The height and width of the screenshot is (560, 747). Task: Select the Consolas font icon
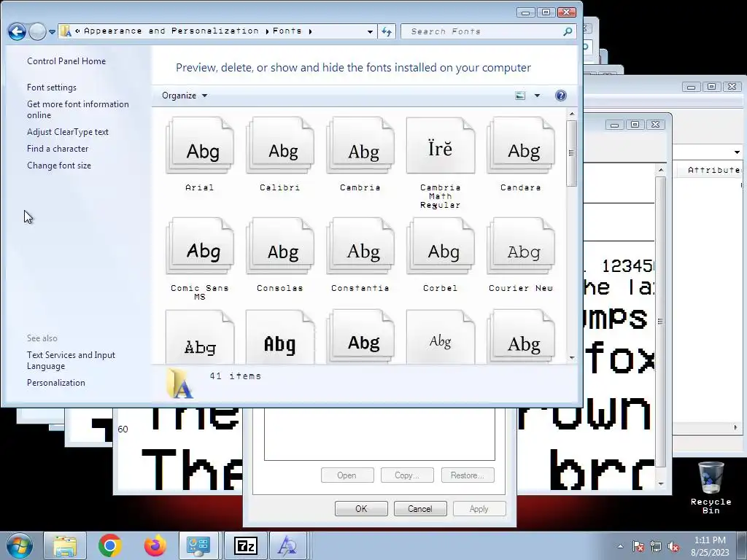click(280, 246)
